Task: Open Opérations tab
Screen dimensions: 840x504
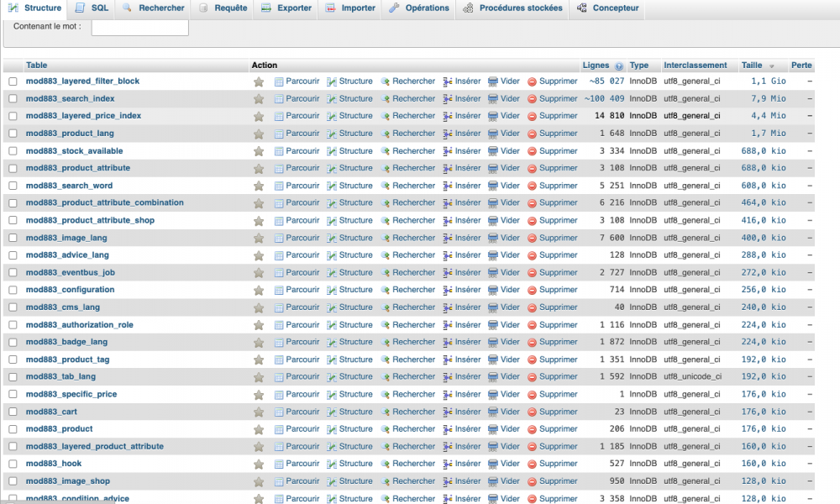Action: 419,8
